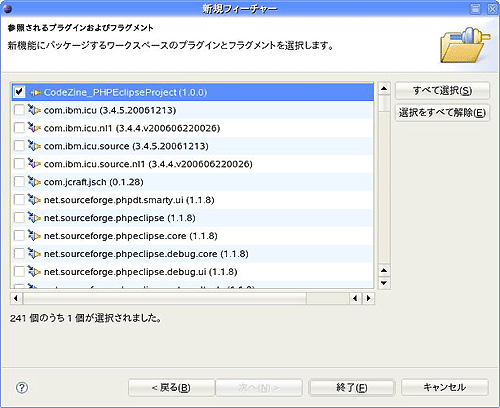Check the com.ibm.icu.source (3.4.5.20061213) checkbox

click(x=19, y=146)
